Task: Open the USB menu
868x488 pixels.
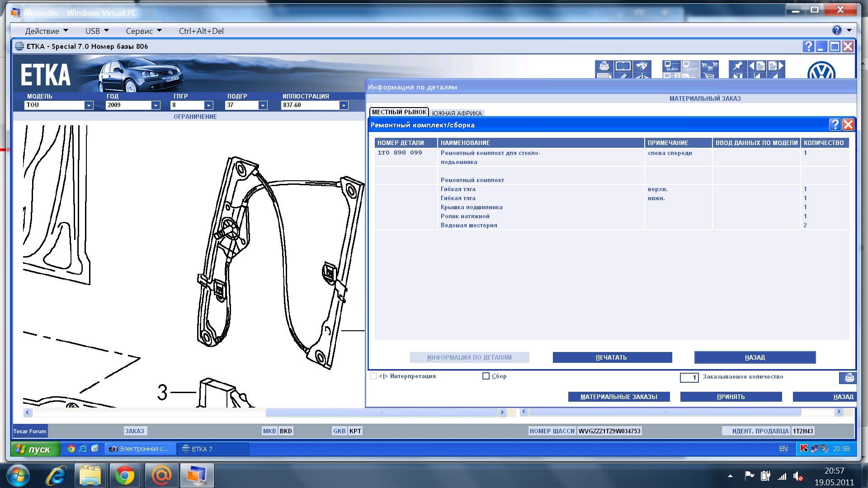Action: (x=97, y=31)
